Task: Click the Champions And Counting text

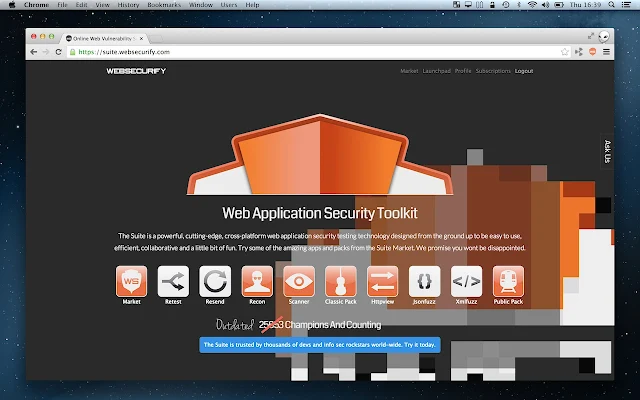Action: point(333,325)
